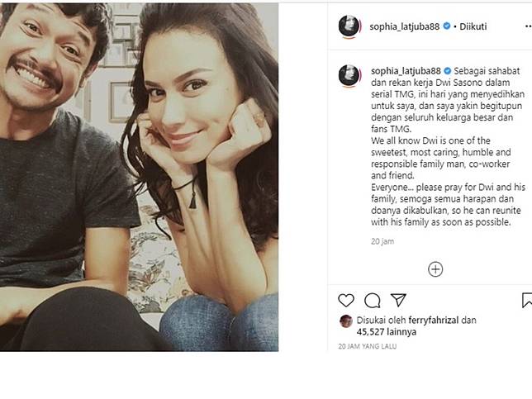Click the "20 jam" caption time
Screen dimensions: 532x399
click(x=382, y=241)
